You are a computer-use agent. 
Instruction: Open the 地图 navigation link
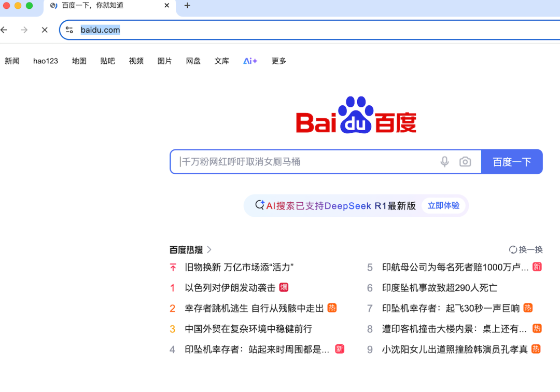pyautogui.click(x=79, y=61)
